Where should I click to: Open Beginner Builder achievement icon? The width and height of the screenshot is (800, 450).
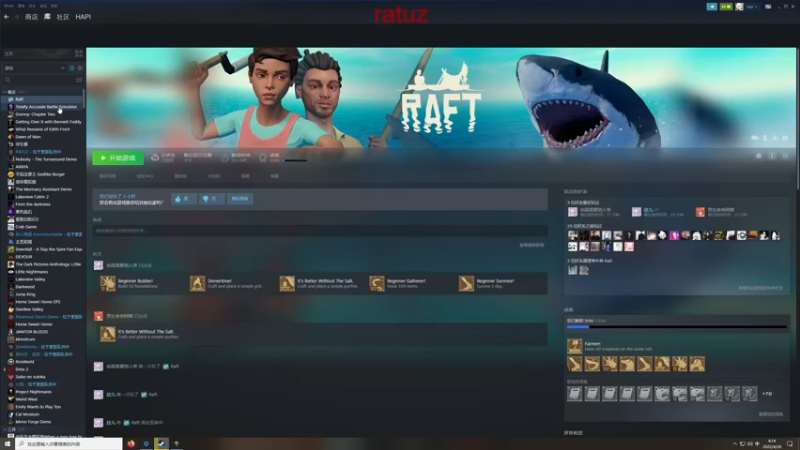tap(108, 283)
